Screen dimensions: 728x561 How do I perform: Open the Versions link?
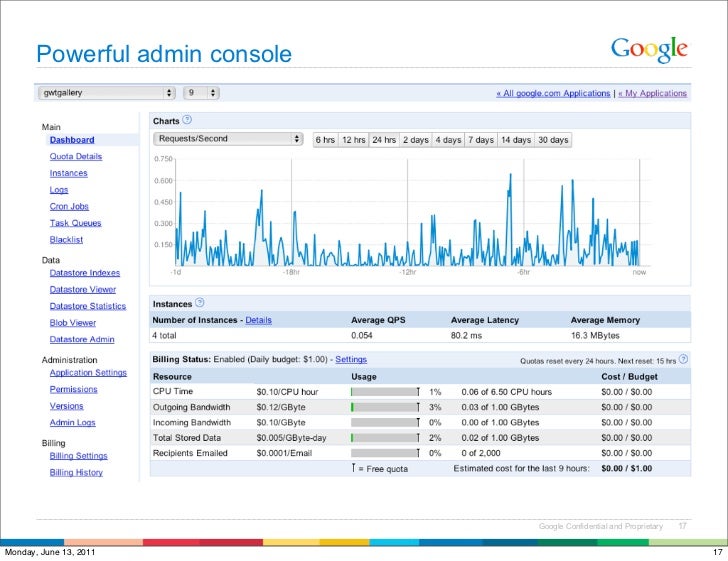(x=66, y=406)
